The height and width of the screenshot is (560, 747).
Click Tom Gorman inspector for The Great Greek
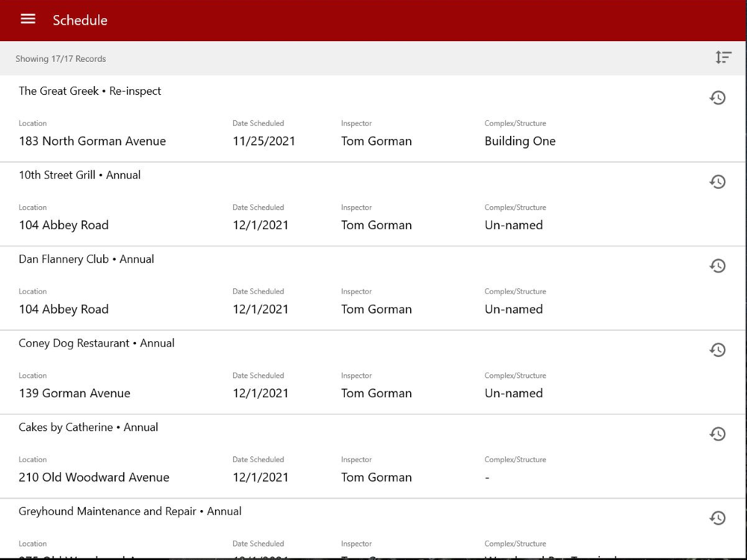376,141
